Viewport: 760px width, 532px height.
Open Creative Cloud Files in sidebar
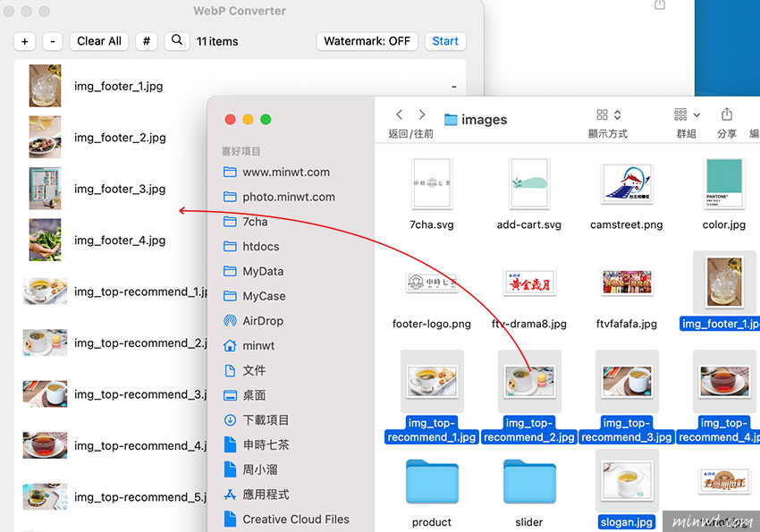pyautogui.click(x=295, y=519)
